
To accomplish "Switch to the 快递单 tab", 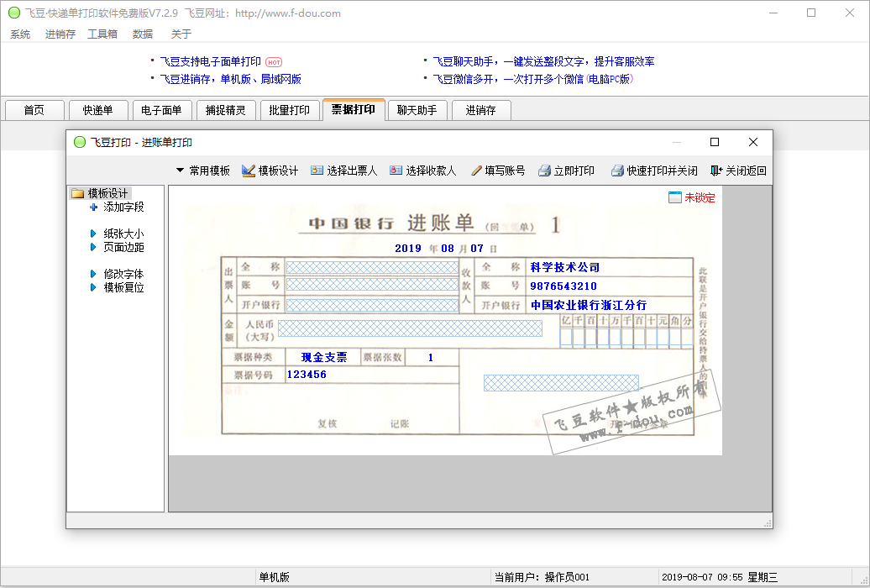I will tap(98, 110).
